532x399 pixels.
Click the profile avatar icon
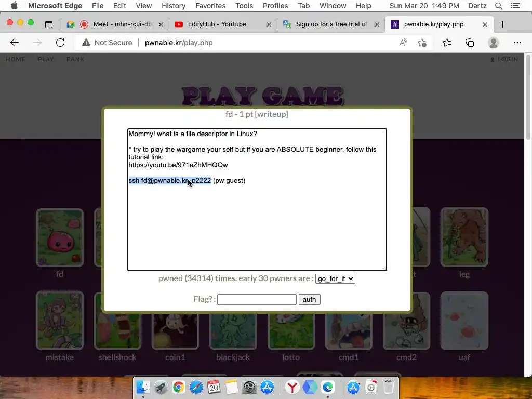(494, 43)
